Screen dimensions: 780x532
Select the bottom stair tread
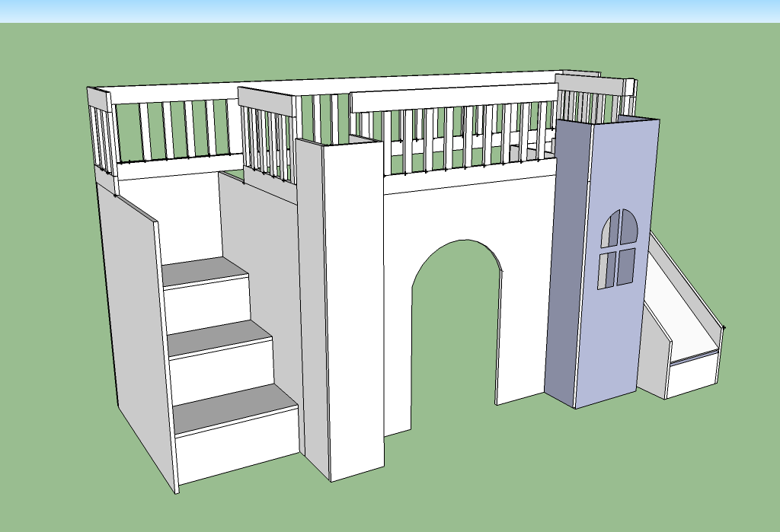[x=235, y=409]
